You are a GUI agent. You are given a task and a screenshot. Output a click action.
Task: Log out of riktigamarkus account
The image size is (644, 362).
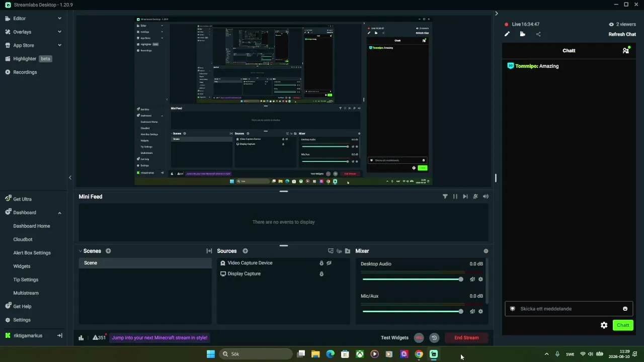point(59,335)
